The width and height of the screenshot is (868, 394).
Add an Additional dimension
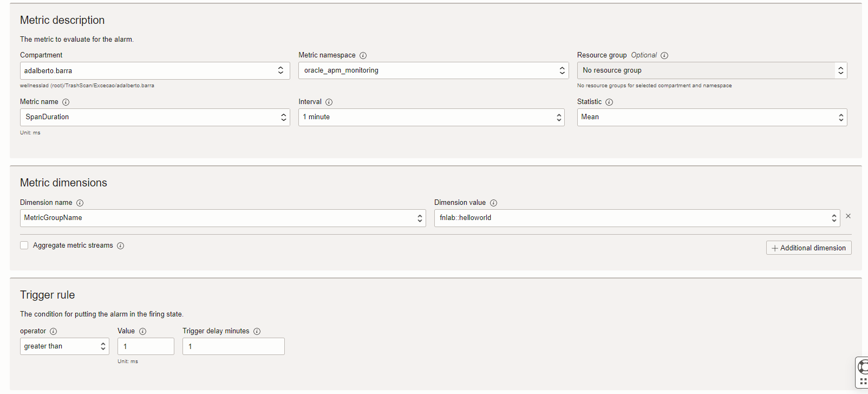point(808,248)
